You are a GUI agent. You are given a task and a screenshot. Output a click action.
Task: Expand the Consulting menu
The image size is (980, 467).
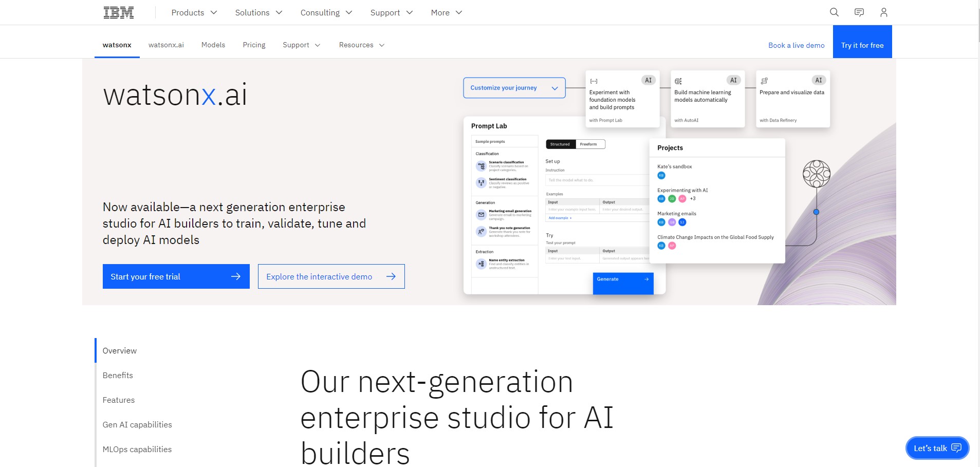[326, 12]
